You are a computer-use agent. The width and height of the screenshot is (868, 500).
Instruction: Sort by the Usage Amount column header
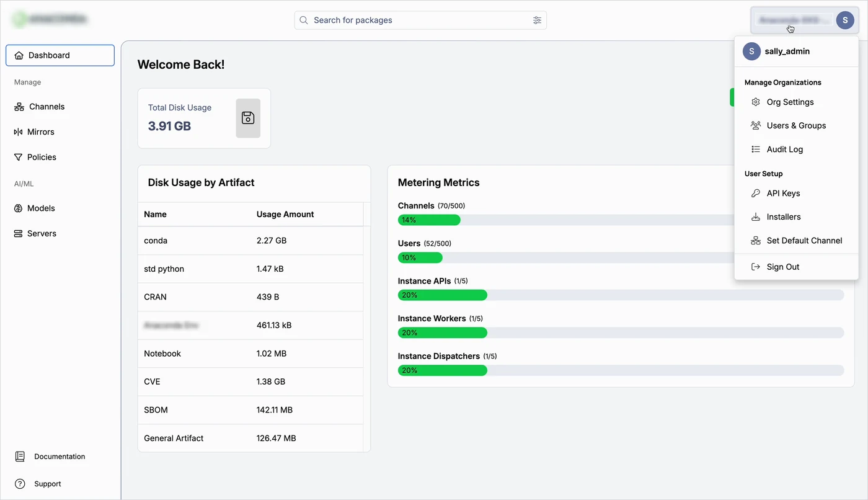coord(285,214)
